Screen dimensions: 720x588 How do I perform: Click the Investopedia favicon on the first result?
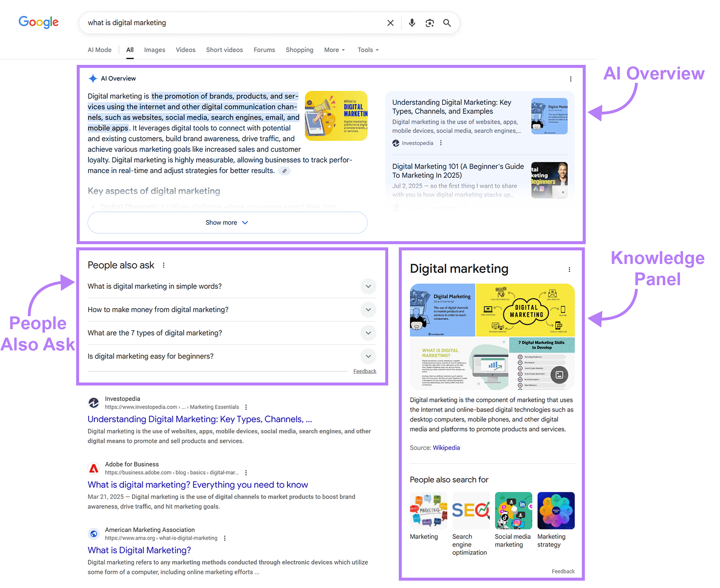(x=94, y=403)
